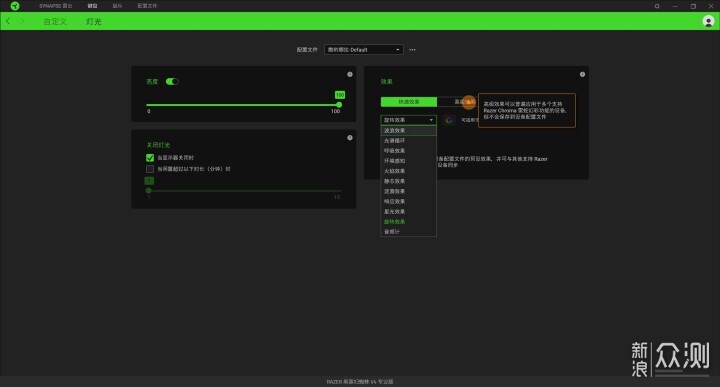Open the user account avatar
The image size is (720, 387).
pos(708,21)
